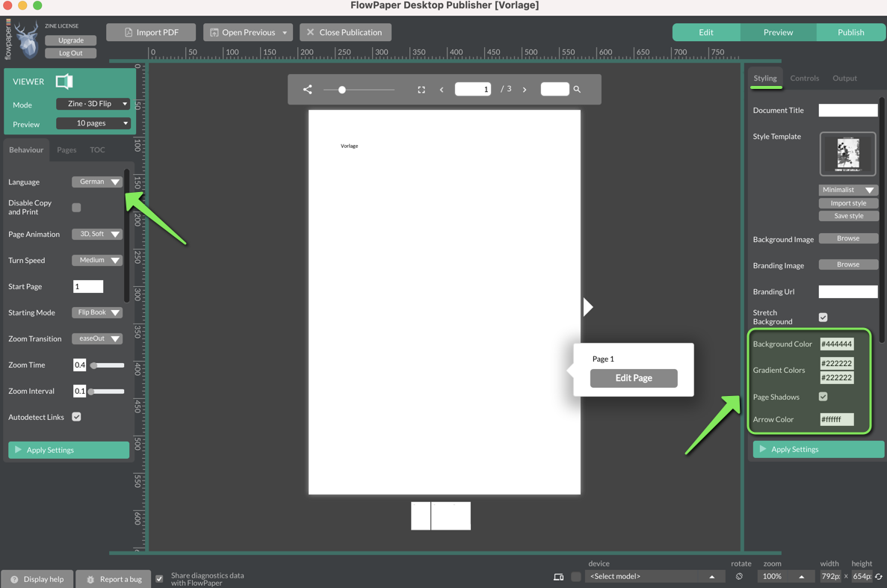Viewport: 887px width, 588px height.
Task: Uncheck the Autodetect Links checkbox
Action: [76, 417]
